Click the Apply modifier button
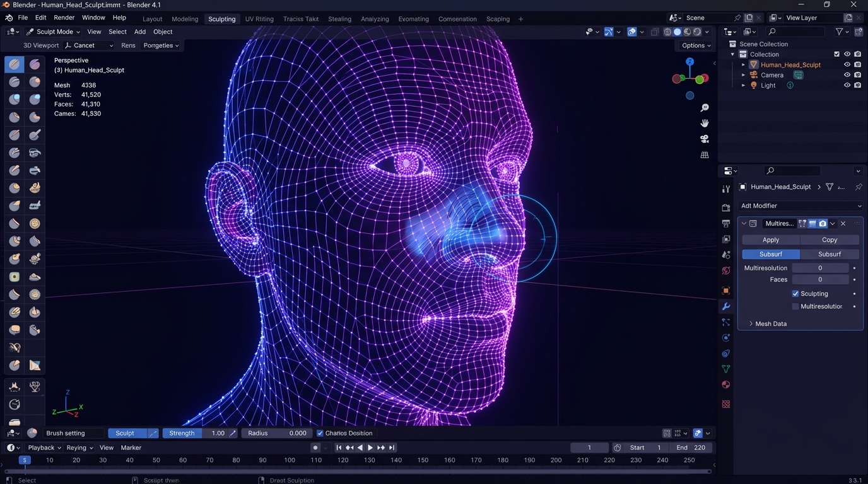 click(771, 239)
